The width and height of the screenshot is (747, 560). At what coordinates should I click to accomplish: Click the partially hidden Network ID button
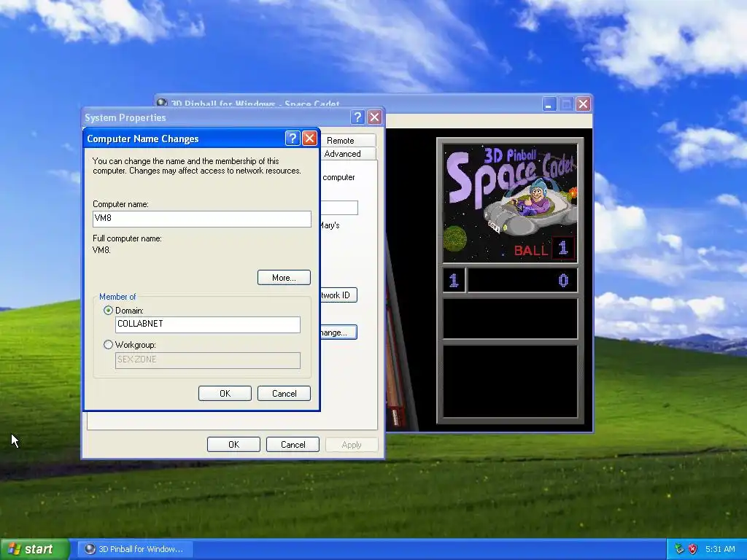pos(338,295)
